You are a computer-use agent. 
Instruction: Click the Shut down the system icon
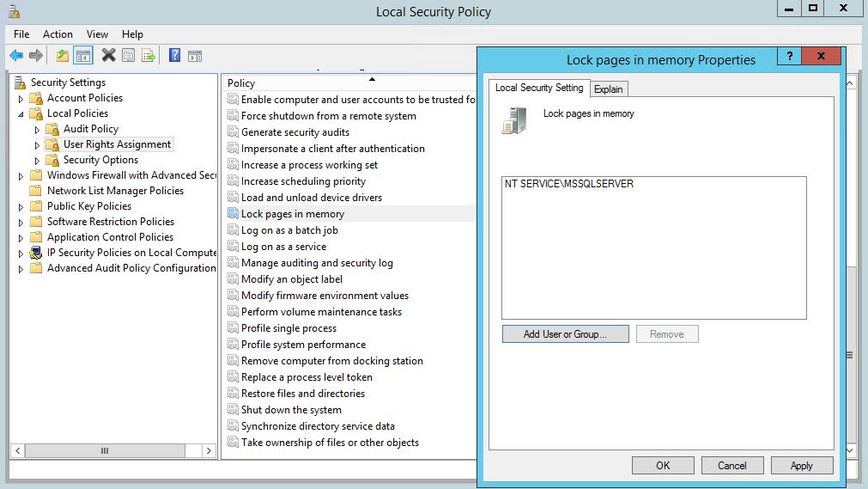click(233, 410)
